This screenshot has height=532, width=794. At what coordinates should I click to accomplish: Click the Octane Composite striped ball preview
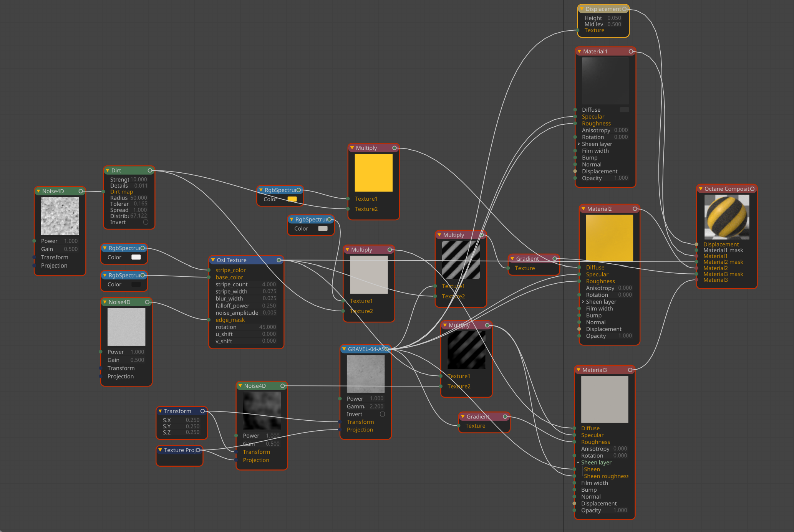pyautogui.click(x=726, y=217)
